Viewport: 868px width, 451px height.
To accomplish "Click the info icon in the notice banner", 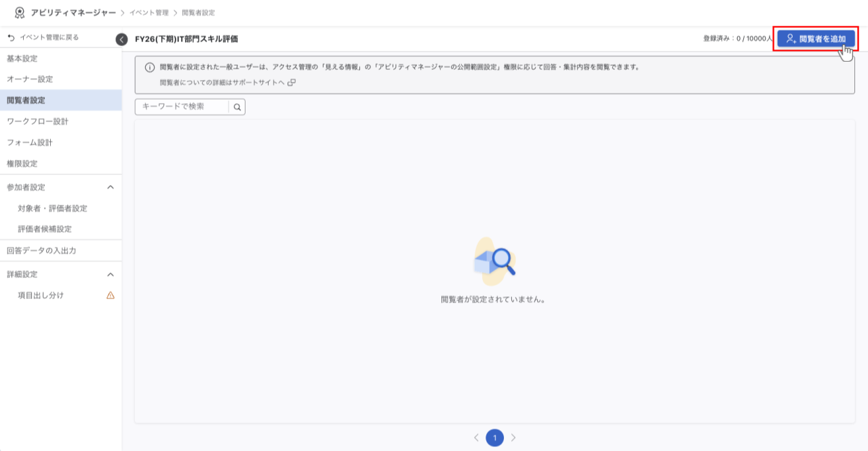I will click(x=150, y=67).
